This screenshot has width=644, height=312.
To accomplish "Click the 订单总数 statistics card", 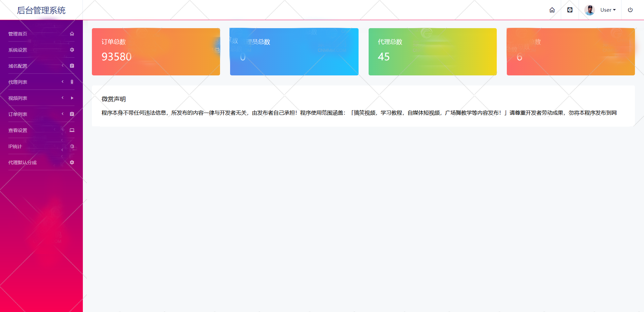I will click(x=156, y=52).
